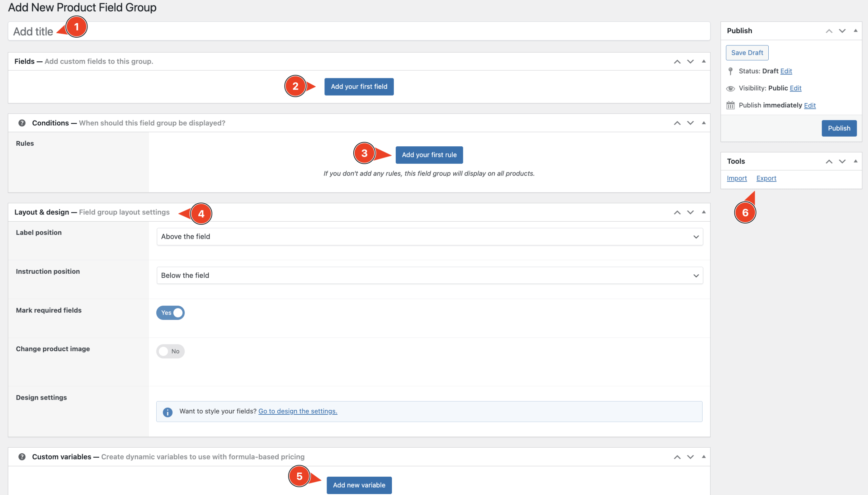Disable the Mark required fields toggle
Viewport: 868px width, 495px height.
171,313
